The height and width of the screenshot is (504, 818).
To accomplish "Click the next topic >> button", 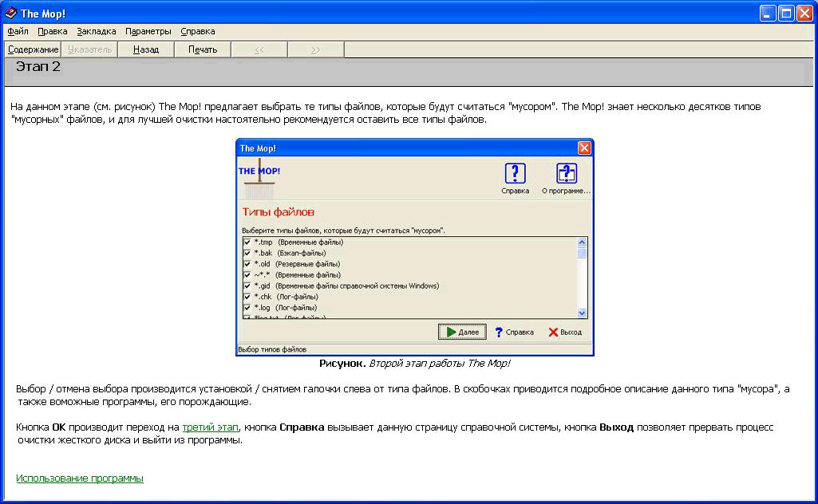I will tap(315, 49).
